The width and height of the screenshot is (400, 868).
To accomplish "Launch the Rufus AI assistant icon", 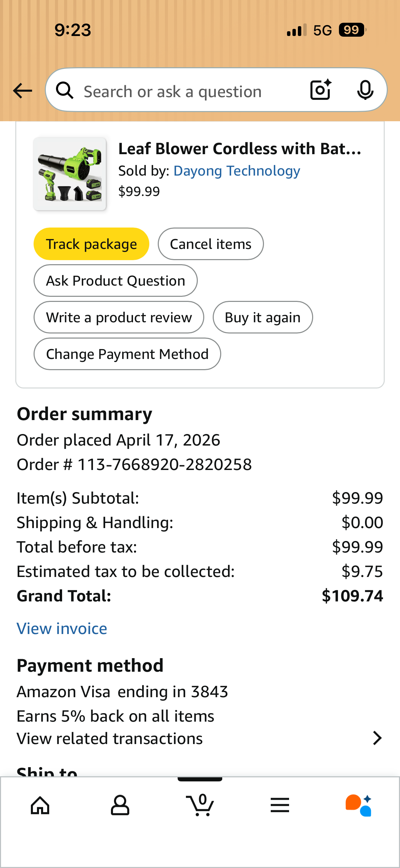I will (x=359, y=805).
